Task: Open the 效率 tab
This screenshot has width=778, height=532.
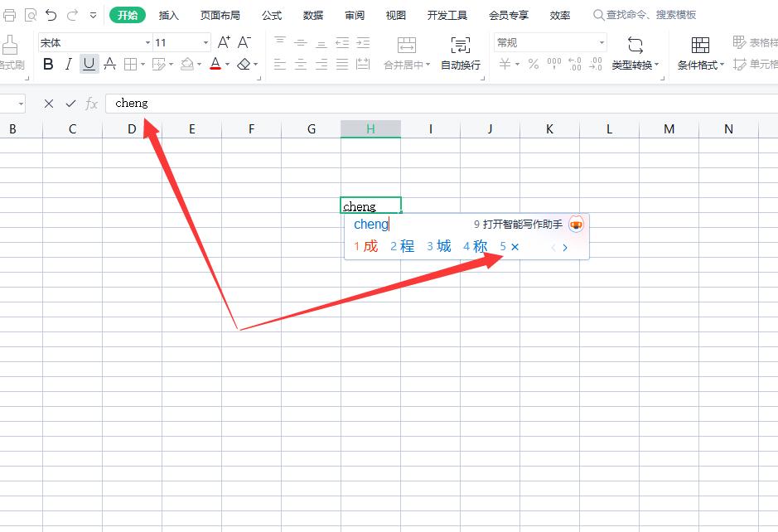Action: (560, 16)
